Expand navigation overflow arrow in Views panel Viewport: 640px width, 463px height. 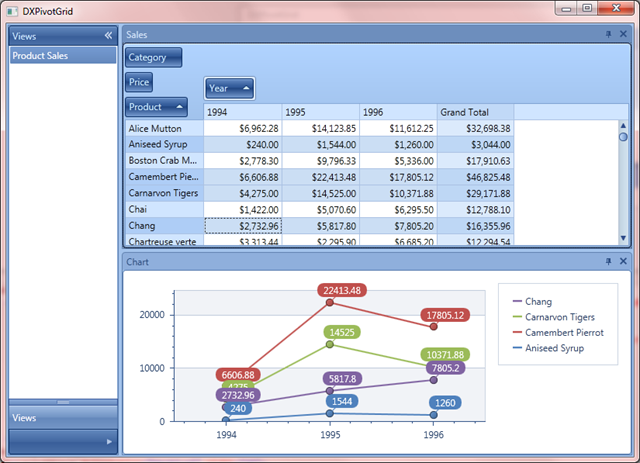tap(109, 441)
